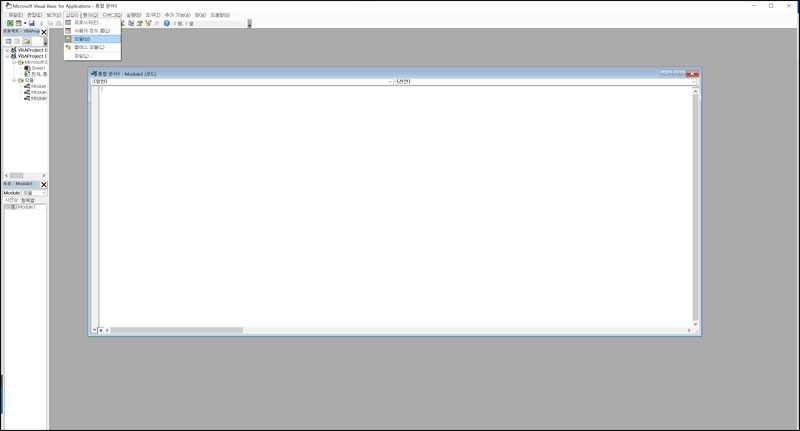Click the View Code icon in Project panel
The width and height of the screenshot is (800, 431).
point(8,41)
